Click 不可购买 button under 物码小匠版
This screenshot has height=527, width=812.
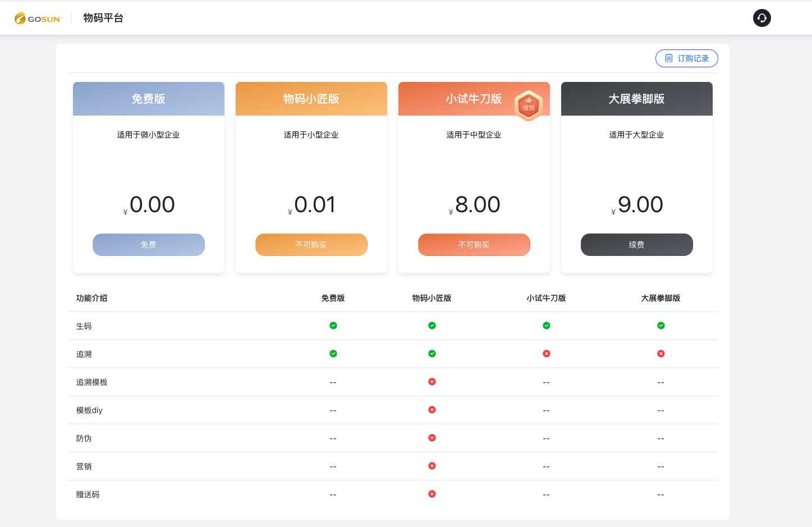(311, 245)
